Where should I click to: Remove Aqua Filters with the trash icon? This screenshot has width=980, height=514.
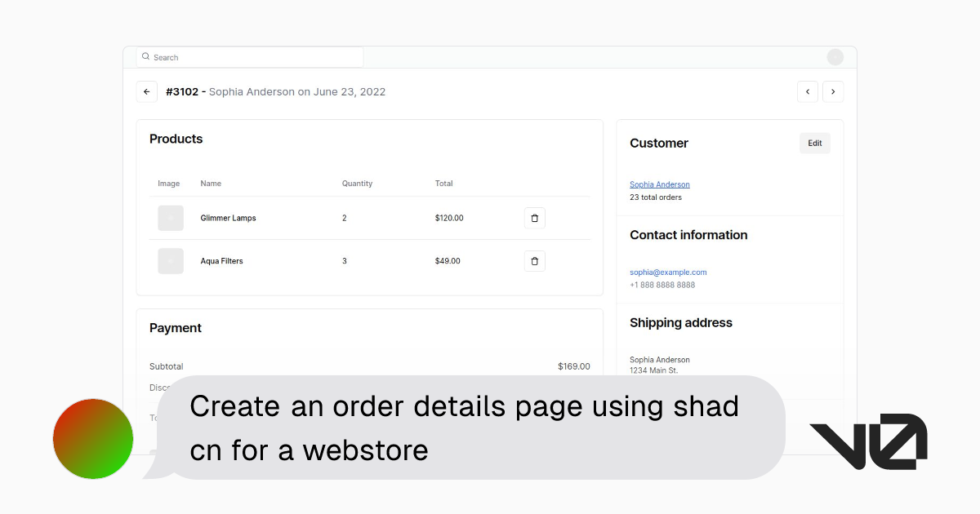[x=534, y=260]
